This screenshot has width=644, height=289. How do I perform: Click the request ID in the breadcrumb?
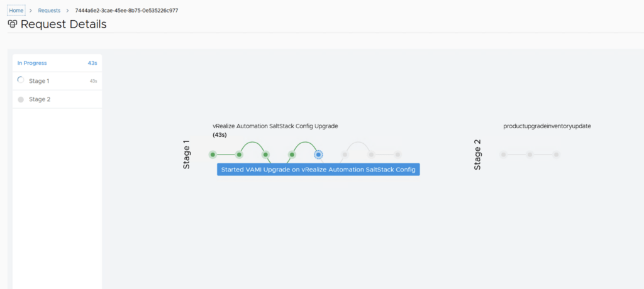[x=126, y=11]
